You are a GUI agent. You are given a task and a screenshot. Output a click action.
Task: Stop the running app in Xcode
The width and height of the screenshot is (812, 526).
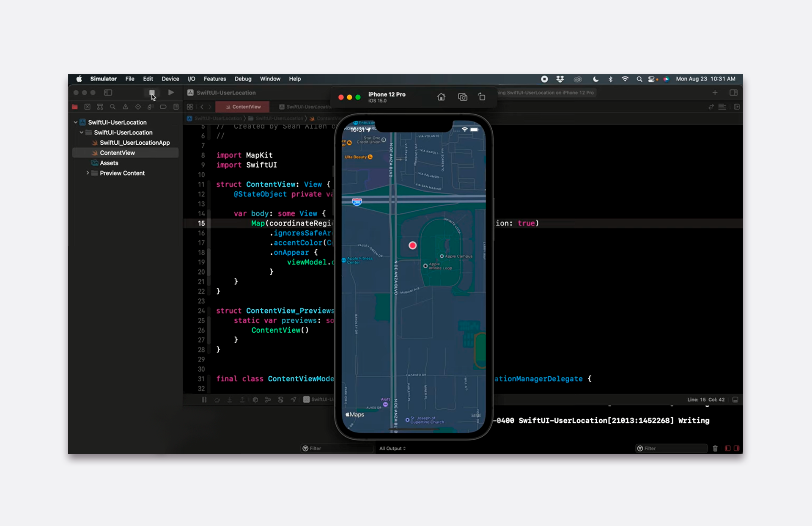[x=152, y=93]
